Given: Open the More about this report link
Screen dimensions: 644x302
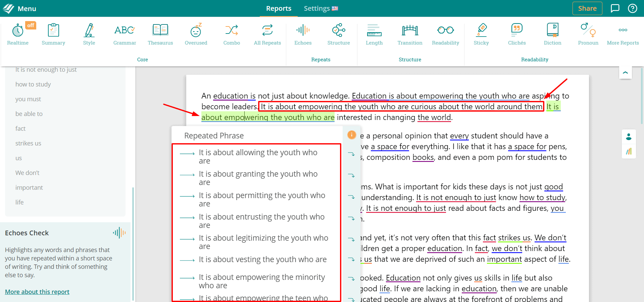Looking at the screenshot, I should 37,292.
